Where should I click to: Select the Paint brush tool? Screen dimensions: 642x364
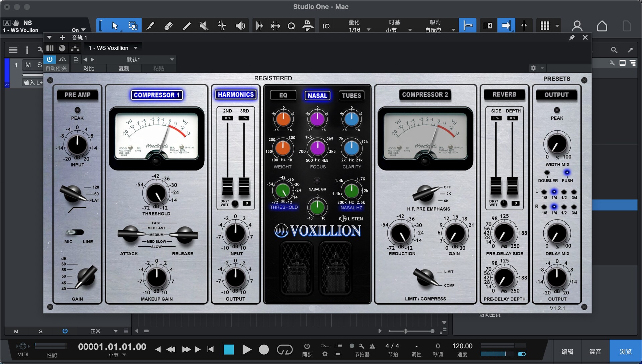click(x=186, y=26)
